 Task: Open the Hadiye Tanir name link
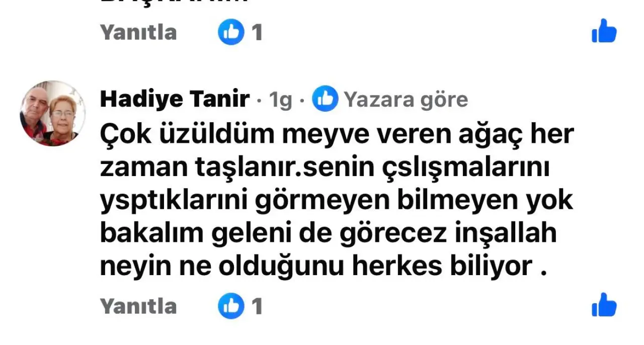pos(175,100)
